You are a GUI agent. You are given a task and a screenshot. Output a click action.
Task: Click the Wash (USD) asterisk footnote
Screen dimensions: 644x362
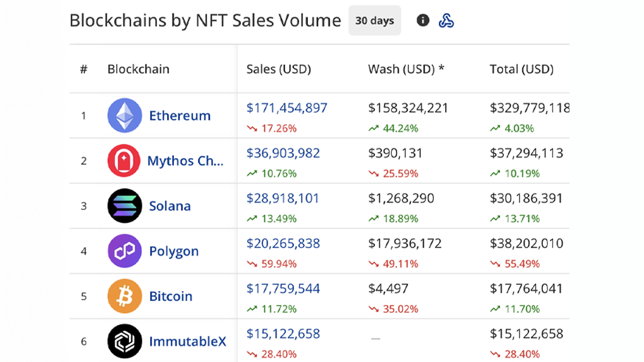coord(441,69)
